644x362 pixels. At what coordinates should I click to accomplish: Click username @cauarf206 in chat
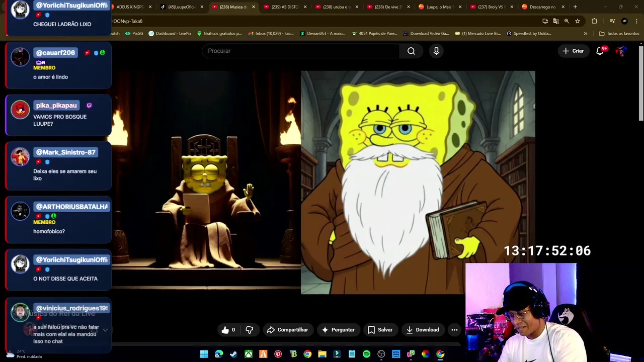click(x=55, y=53)
